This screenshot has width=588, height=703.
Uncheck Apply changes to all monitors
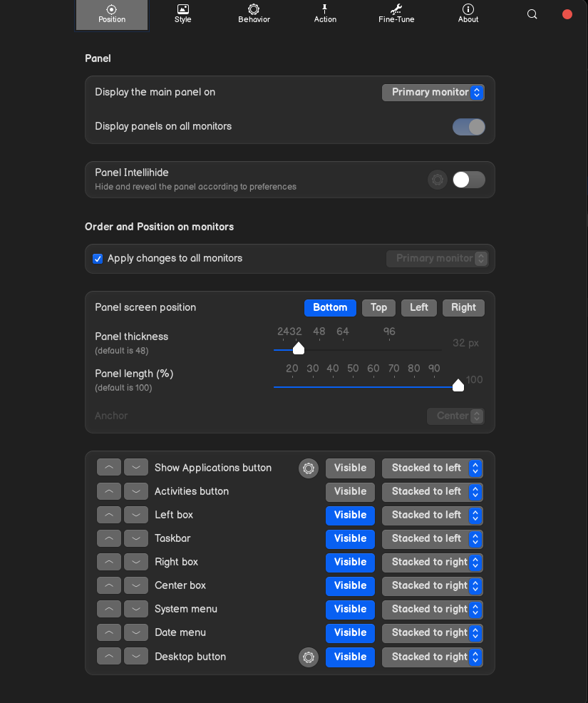[98, 259]
